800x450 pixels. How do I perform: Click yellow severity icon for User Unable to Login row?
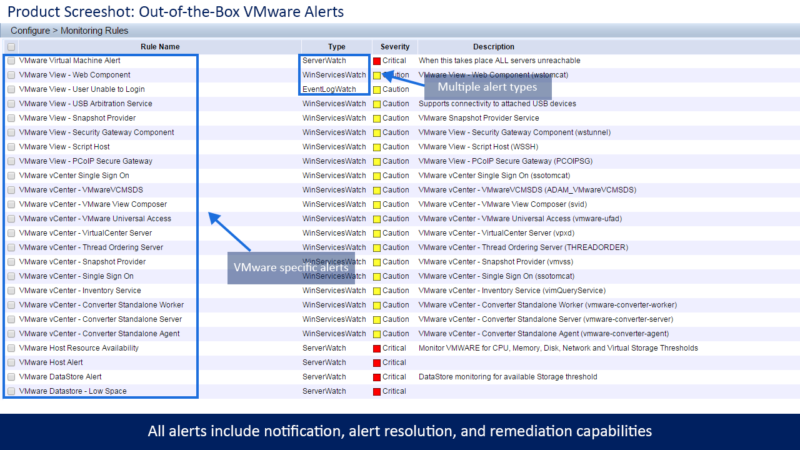[x=377, y=90]
